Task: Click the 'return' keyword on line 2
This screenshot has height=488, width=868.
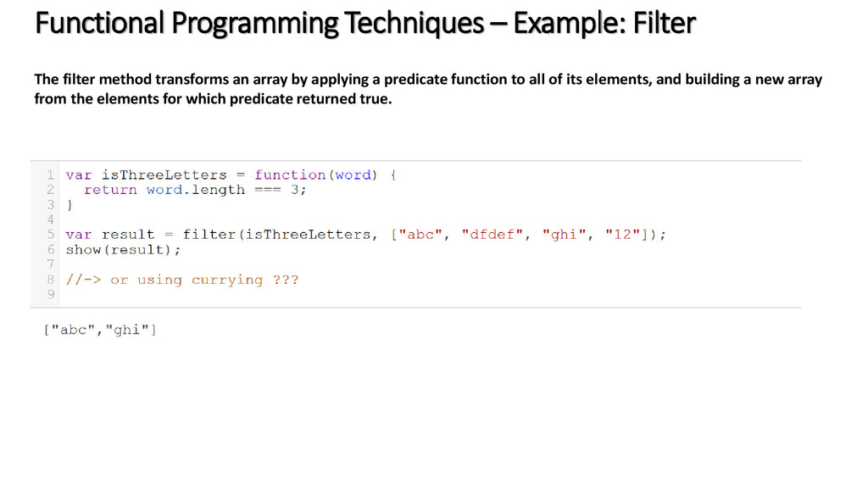Action: point(110,190)
